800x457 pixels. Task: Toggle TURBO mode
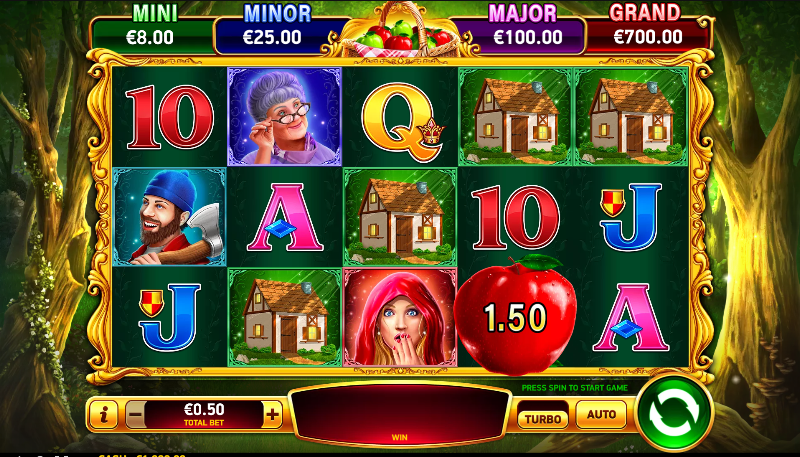click(x=543, y=419)
